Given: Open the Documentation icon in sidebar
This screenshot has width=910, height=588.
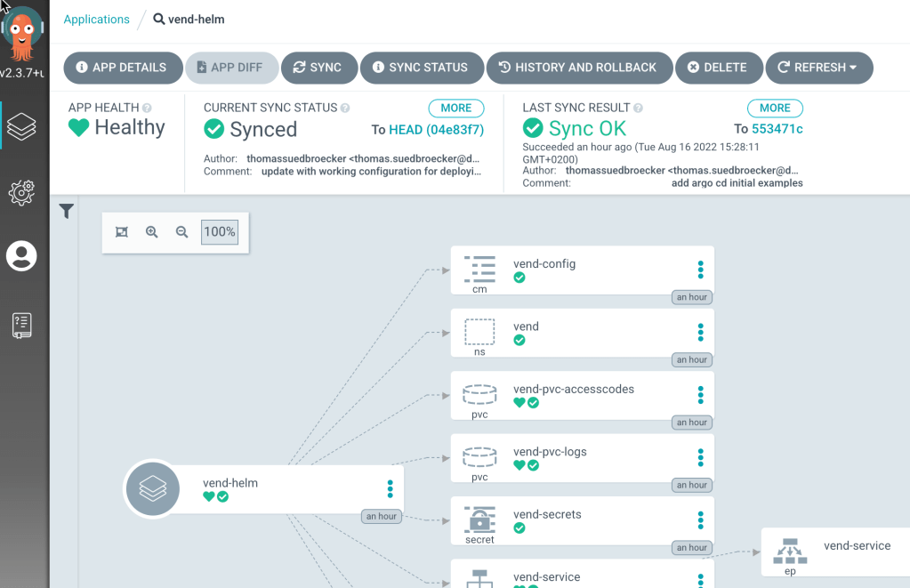Looking at the screenshot, I should pos(21,325).
